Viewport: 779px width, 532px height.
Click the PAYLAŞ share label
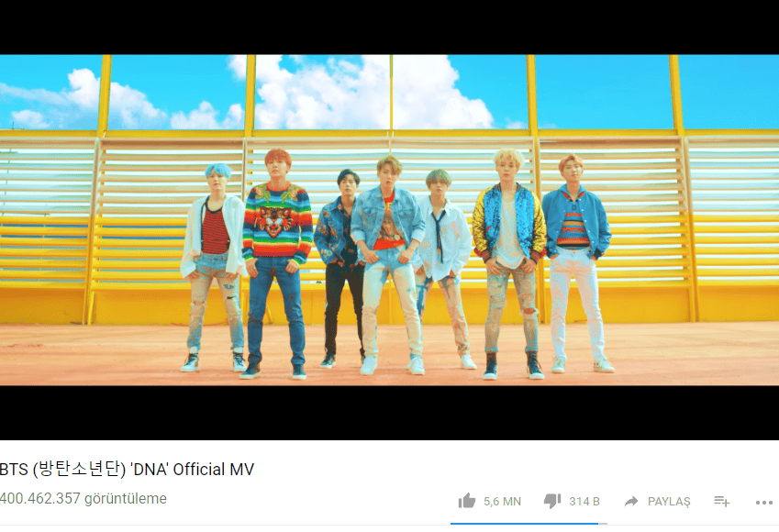[669, 501]
